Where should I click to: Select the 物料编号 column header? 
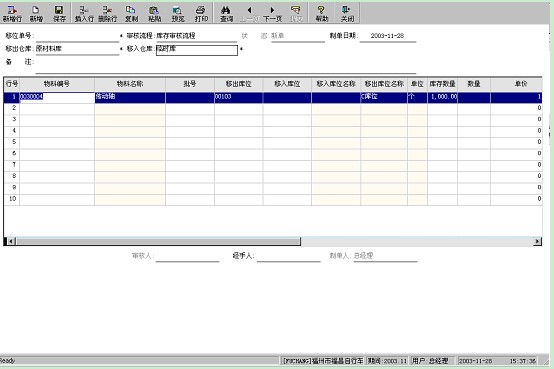[x=57, y=84]
